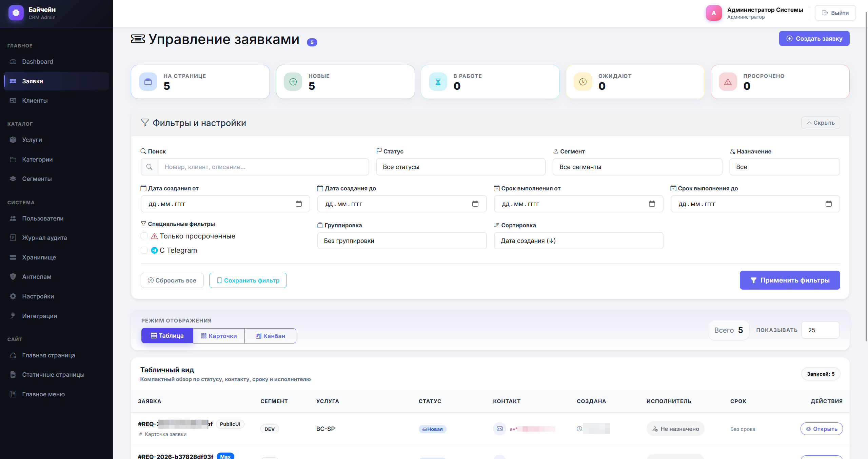Toggle the С Telegram checkbox
Screen dimensions: 868x459
point(144,250)
